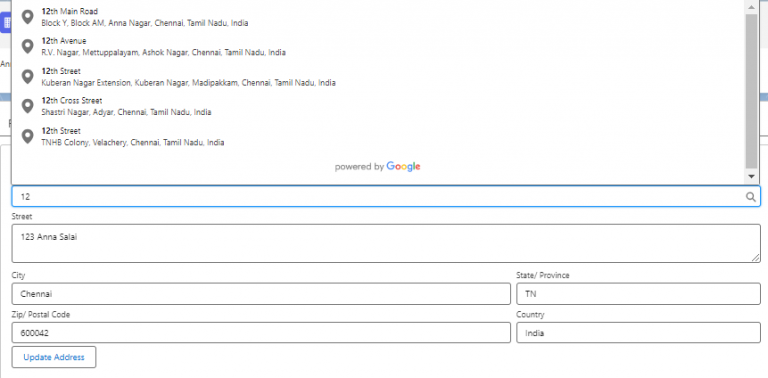Click the Street text area
The width and height of the screenshot is (768, 378).
coord(386,243)
